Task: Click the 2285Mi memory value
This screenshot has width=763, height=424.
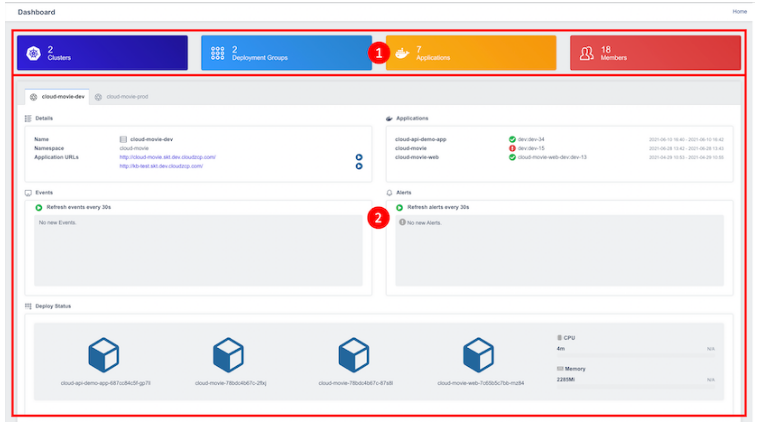Action: tap(565, 379)
